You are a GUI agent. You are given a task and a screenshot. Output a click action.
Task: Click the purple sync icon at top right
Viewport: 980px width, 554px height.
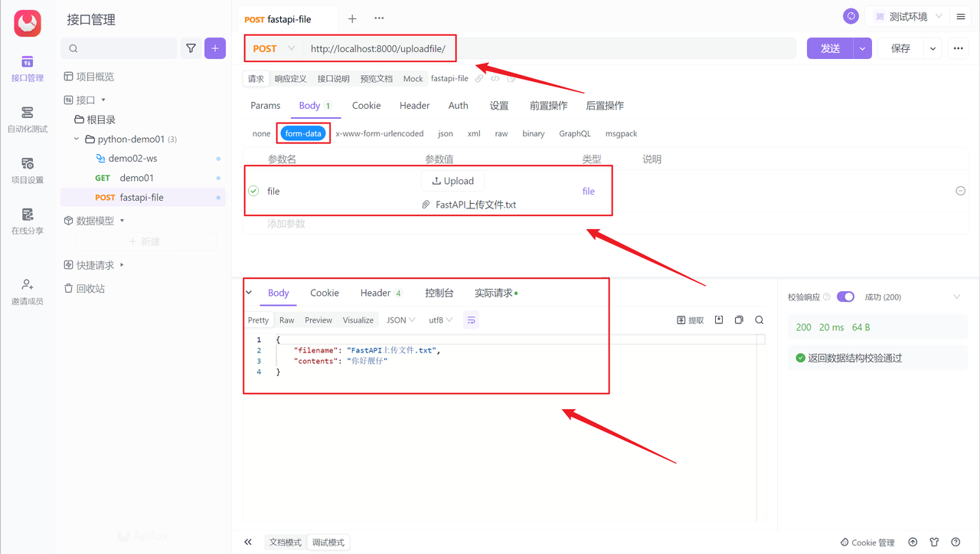[851, 16]
